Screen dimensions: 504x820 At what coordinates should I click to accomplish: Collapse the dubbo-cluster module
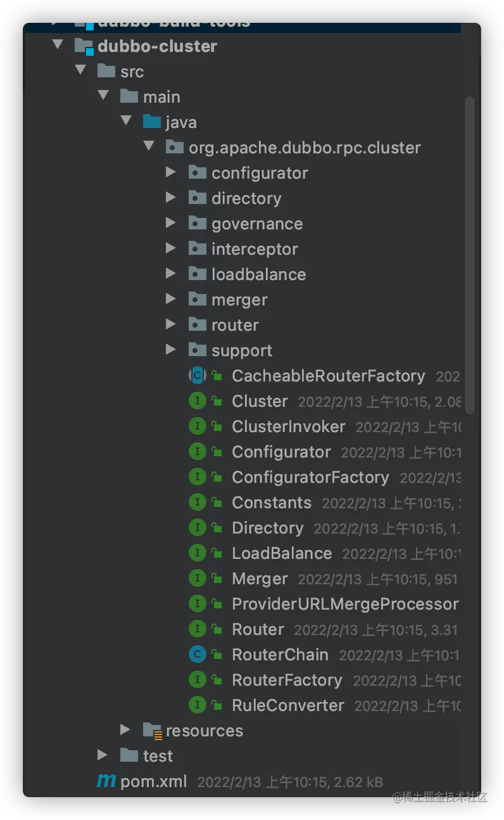58,45
